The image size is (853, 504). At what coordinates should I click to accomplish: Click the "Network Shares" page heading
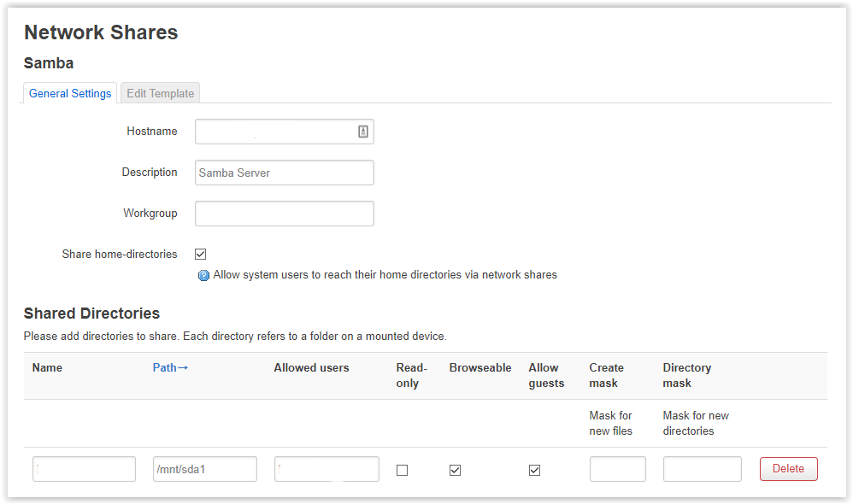101,32
